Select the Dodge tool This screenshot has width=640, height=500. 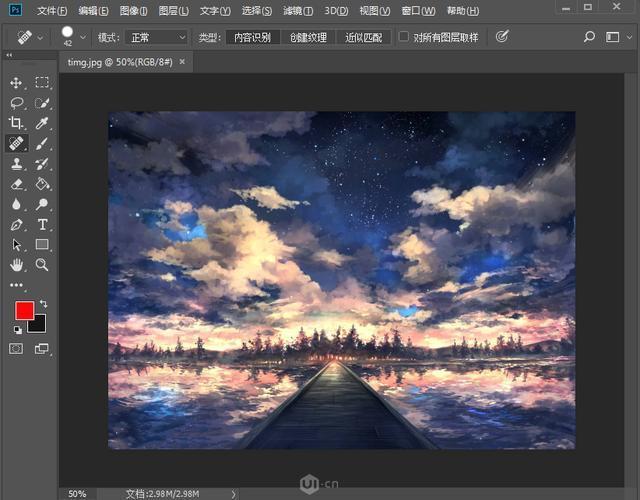42,204
